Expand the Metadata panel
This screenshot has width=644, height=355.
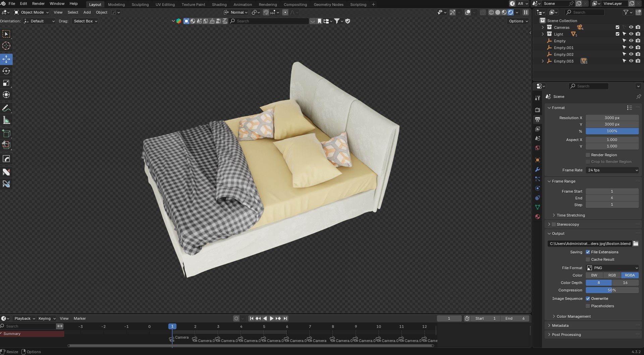(549, 326)
